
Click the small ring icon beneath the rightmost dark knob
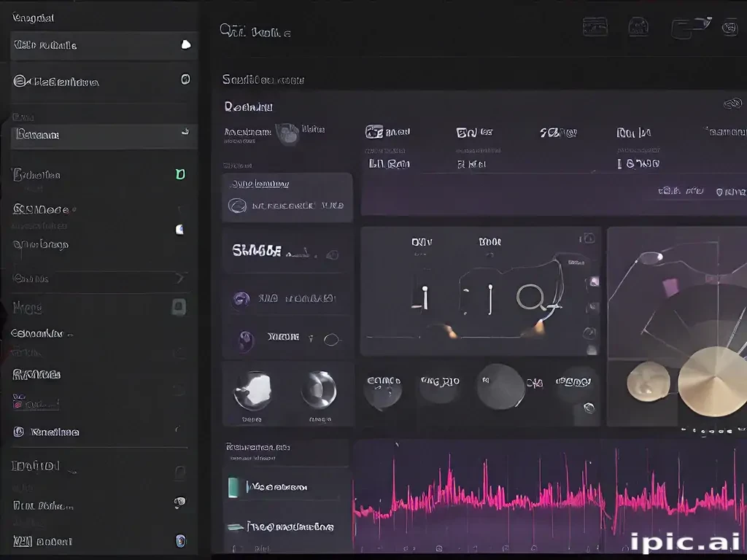(x=589, y=408)
